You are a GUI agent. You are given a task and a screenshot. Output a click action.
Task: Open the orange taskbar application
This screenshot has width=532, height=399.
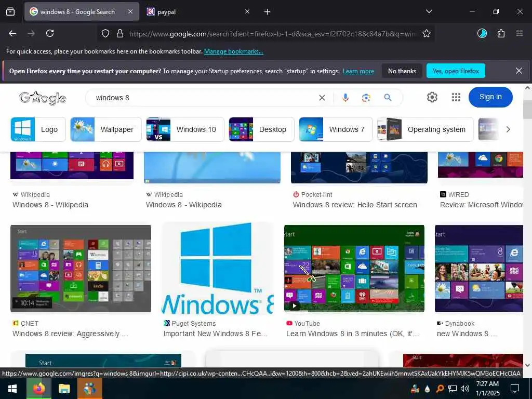89,389
